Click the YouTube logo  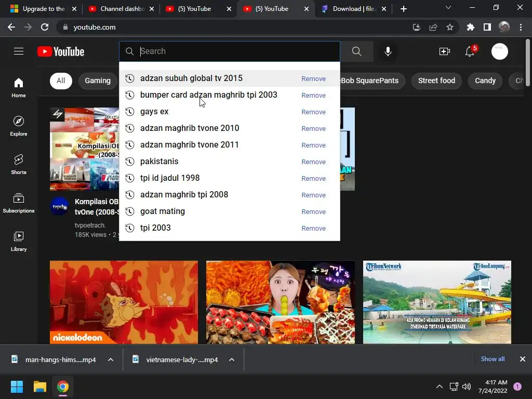[61, 51]
